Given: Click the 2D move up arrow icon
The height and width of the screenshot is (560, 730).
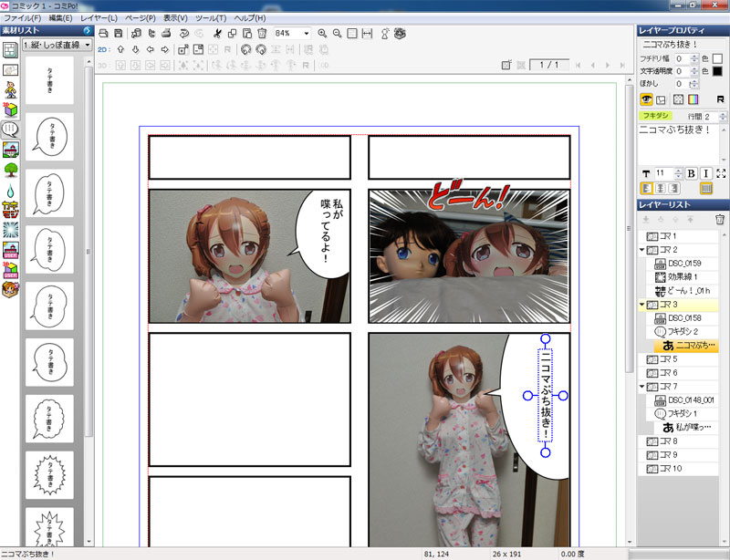Looking at the screenshot, I should click(120, 49).
